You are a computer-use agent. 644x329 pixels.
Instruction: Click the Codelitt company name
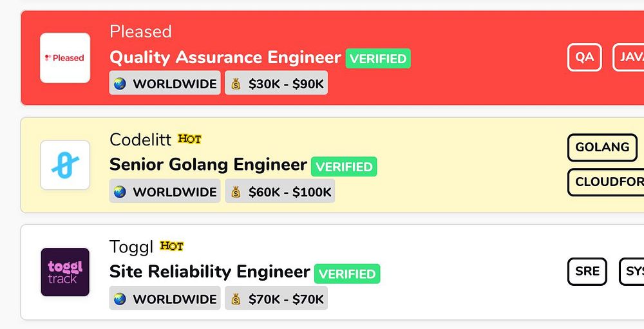140,139
